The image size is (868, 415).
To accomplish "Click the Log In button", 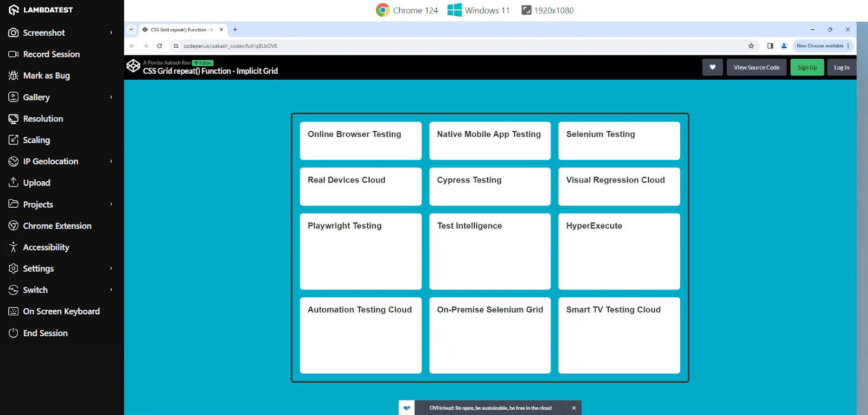I will (841, 67).
